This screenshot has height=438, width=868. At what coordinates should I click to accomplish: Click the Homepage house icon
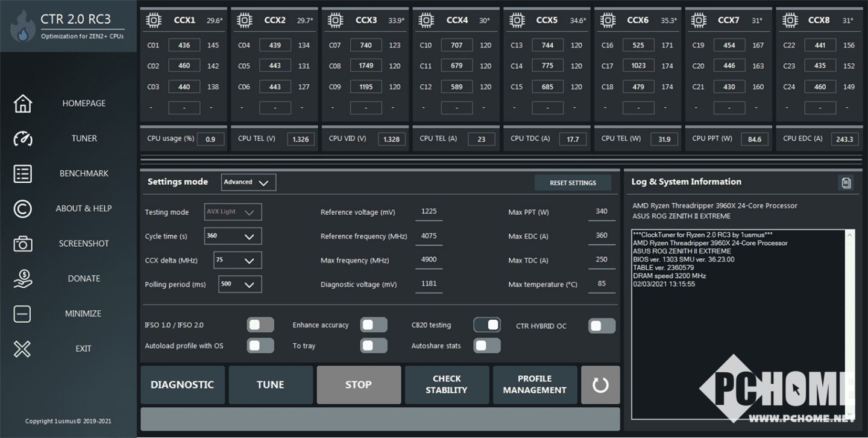22,103
